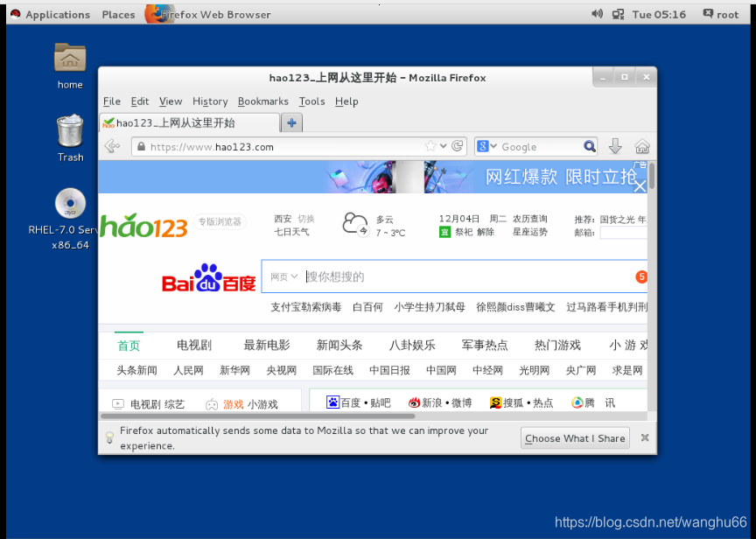Select the 新闻头条 navigation tab
Screen dimensions: 756x539
(x=339, y=346)
